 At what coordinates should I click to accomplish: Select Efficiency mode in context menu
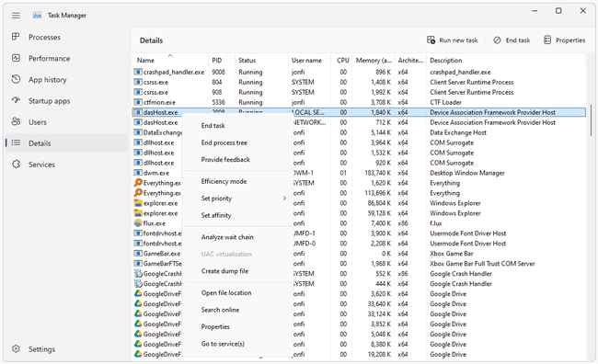coord(238,181)
